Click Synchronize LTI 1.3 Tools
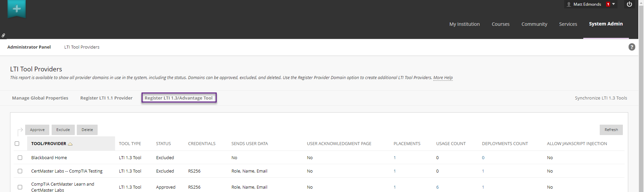This screenshot has width=644, height=192. click(x=601, y=98)
